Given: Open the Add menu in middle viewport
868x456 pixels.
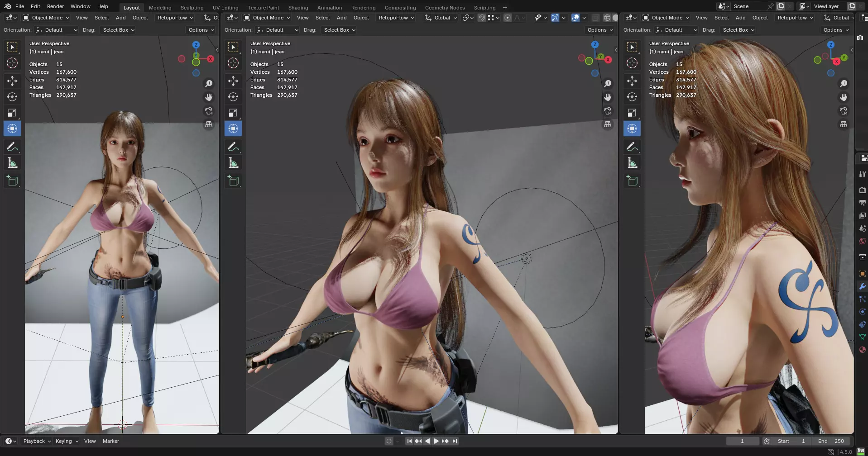Looking at the screenshot, I should [342, 18].
